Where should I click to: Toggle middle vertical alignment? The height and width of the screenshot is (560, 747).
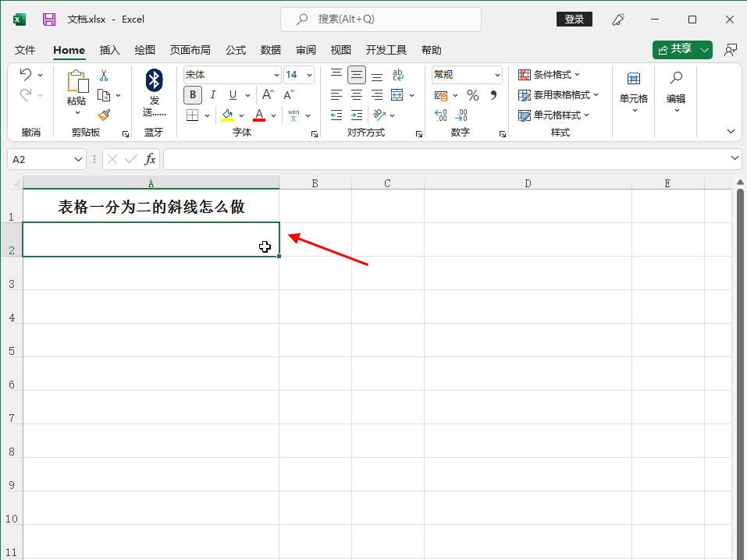click(x=357, y=75)
